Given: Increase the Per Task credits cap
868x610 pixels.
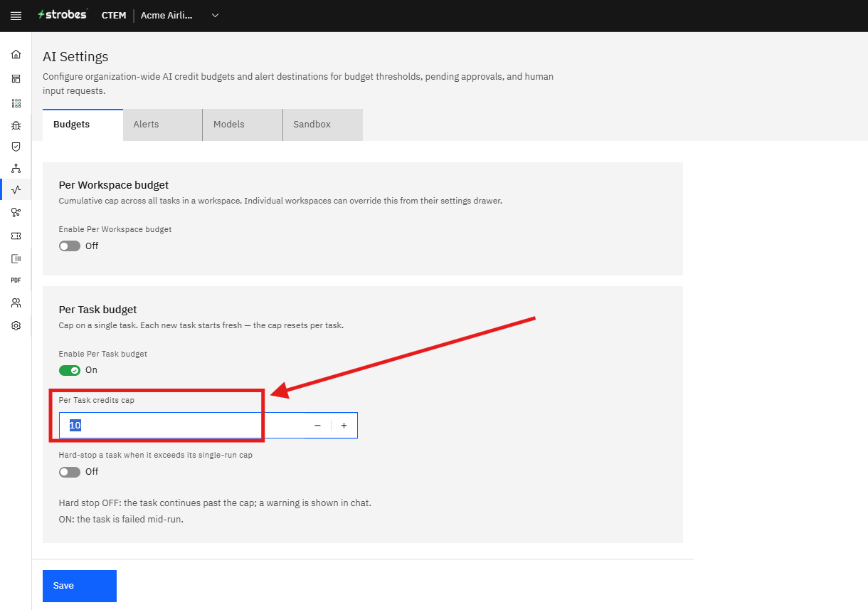Looking at the screenshot, I should pyautogui.click(x=344, y=426).
